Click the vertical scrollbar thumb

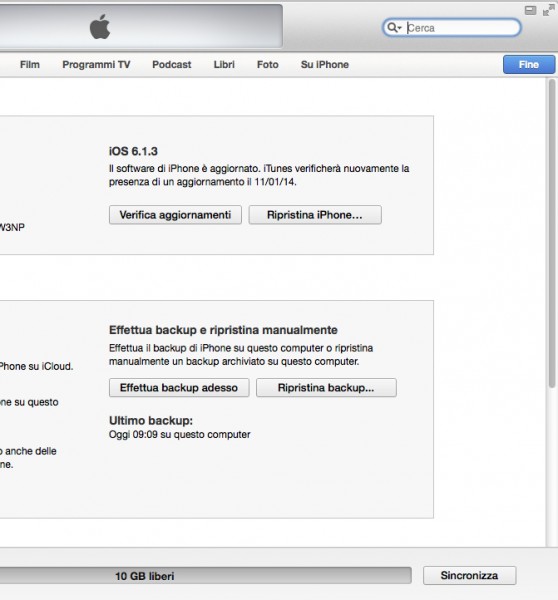pos(551,233)
